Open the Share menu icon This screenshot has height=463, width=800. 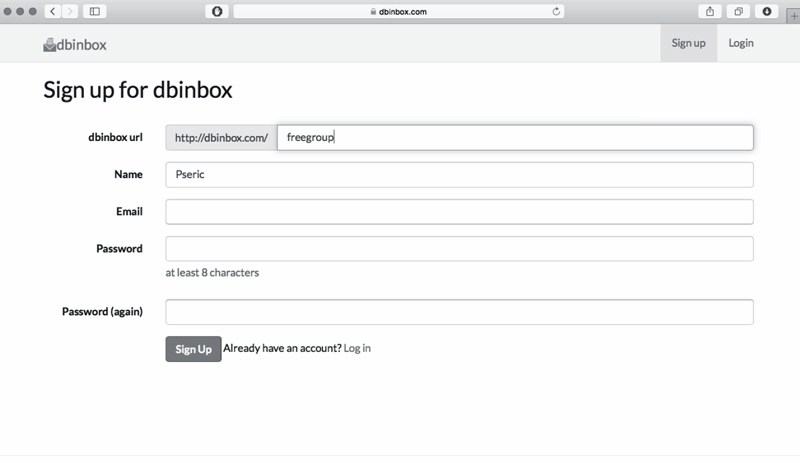point(710,11)
